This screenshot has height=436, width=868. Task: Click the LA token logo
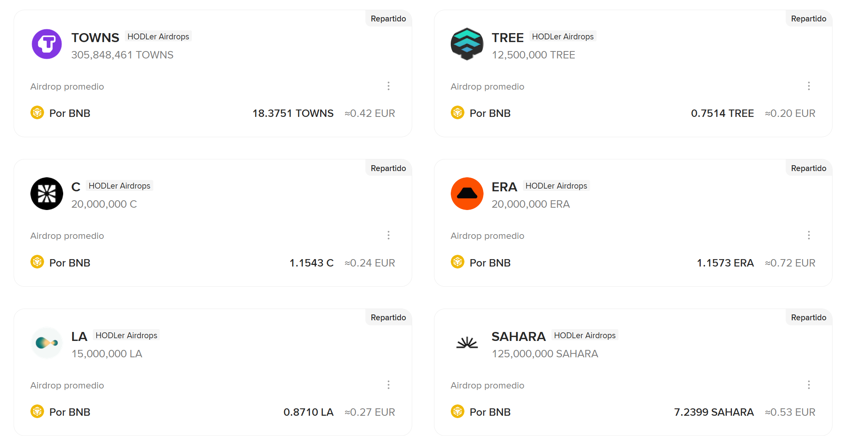[47, 343]
